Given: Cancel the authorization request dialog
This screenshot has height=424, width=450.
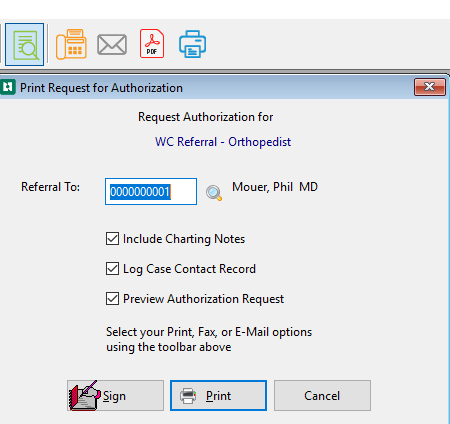Looking at the screenshot, I should (x=322, y=395).
